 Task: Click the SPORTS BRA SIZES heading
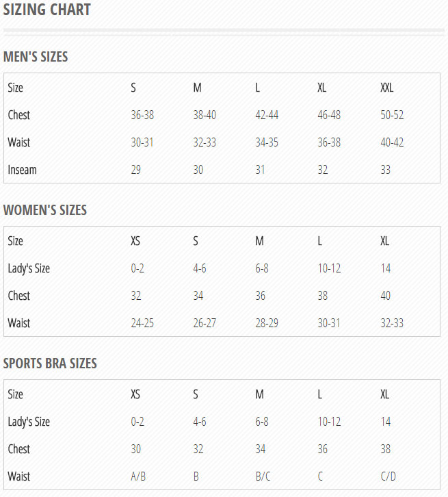pyautogui.click(x=50, y=364)
